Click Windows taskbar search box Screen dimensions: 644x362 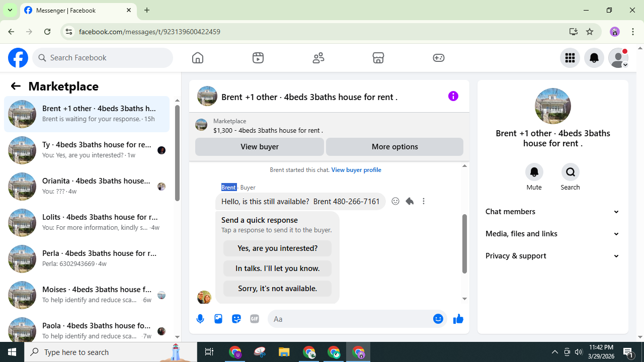[111, 352]
